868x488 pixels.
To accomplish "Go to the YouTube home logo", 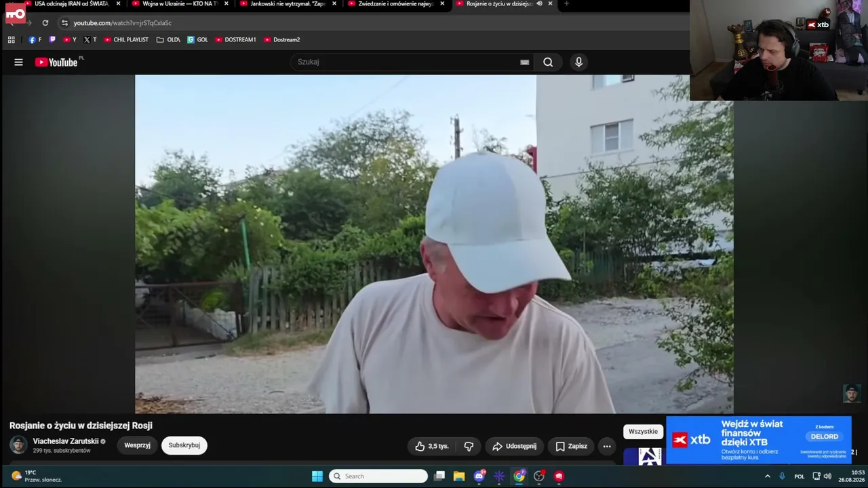I will pos(57,62).
